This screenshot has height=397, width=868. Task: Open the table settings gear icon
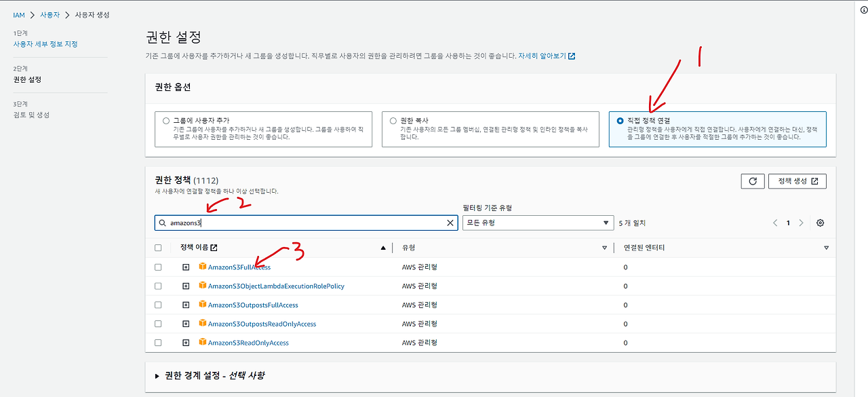pyautogui.click(x=821, y=223)
